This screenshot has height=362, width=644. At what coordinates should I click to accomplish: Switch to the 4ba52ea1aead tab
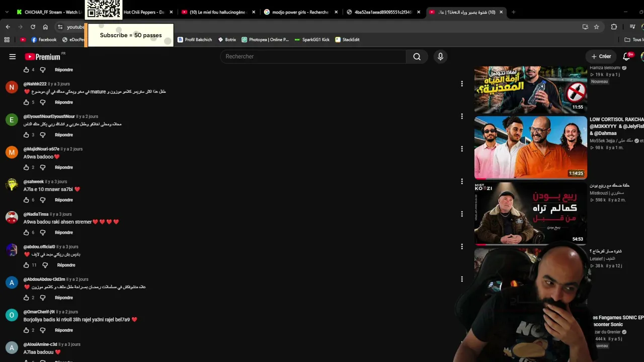pyautogui.click(x=383, y=12)
